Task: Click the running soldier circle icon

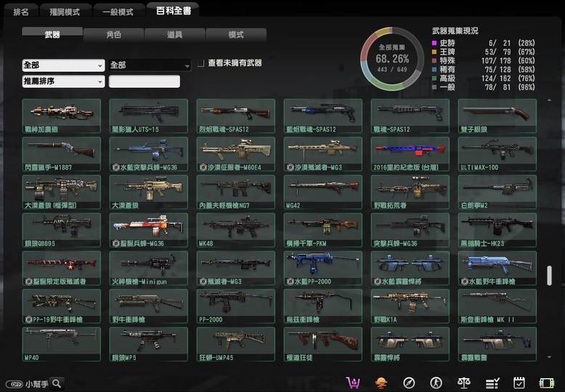Action: click(436, 383)
